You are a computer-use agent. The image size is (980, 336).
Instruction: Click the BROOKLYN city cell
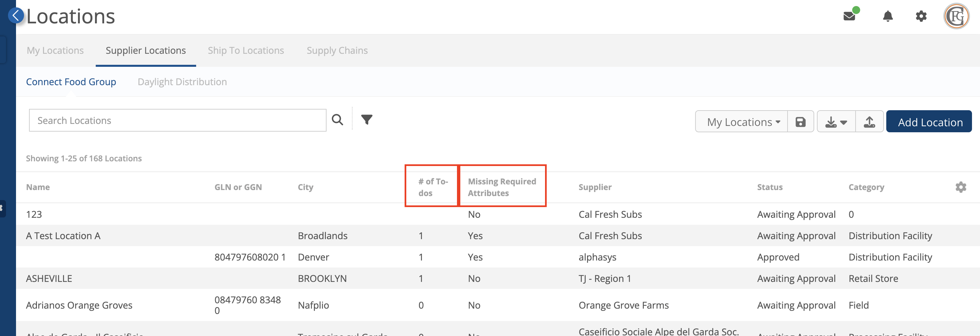[x=322, y=279]
